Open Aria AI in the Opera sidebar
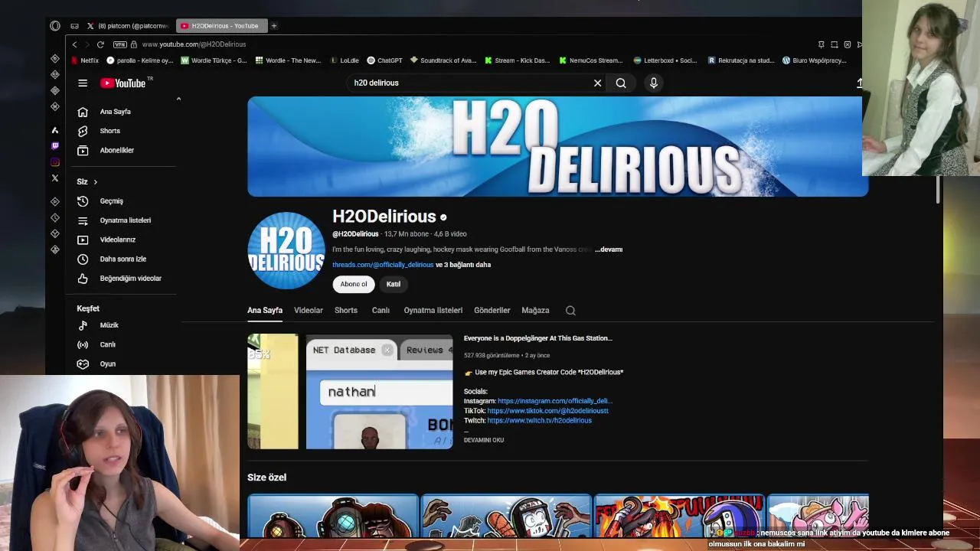Screen dimensions: 980x551 coord(55,130)
